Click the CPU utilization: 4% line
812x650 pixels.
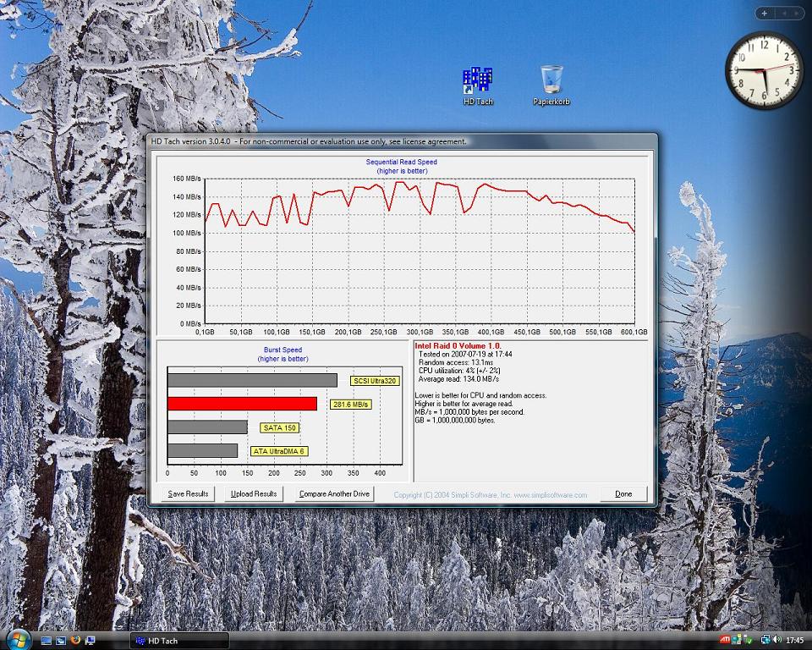tap(459, 371)
